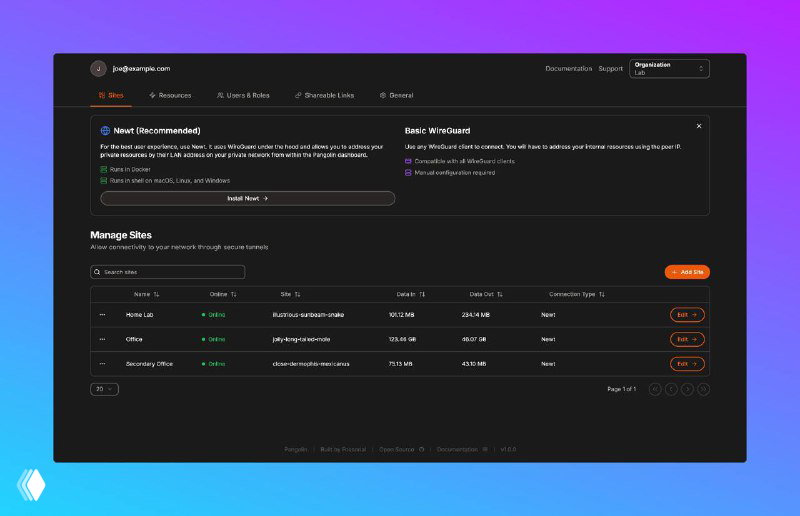Click the Page 1 of 1 indicator
Image resolution: width=800 pixels, height=516 pixels.
point(621,389)
